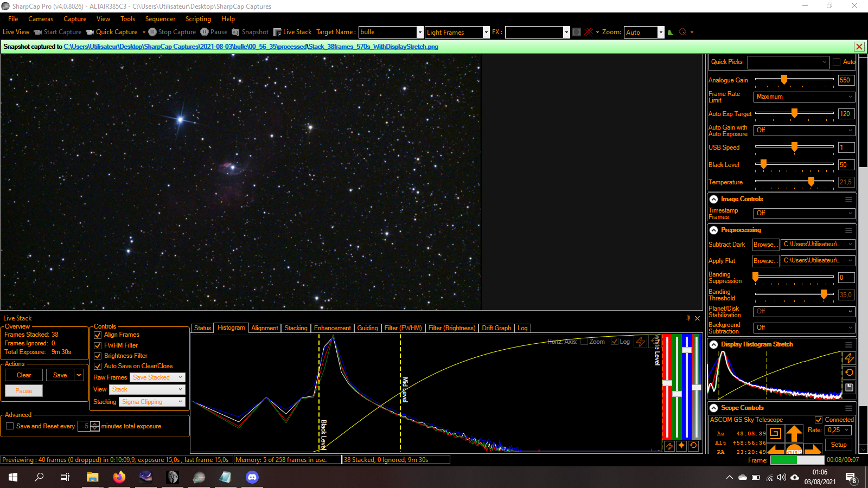Disable the Align Frames checkbox

(98, 335)
